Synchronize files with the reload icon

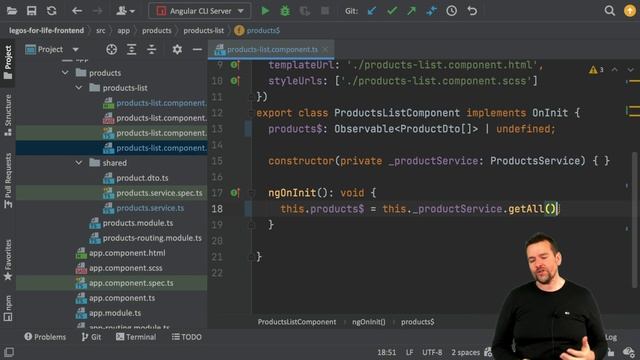[x=51, y=11]
